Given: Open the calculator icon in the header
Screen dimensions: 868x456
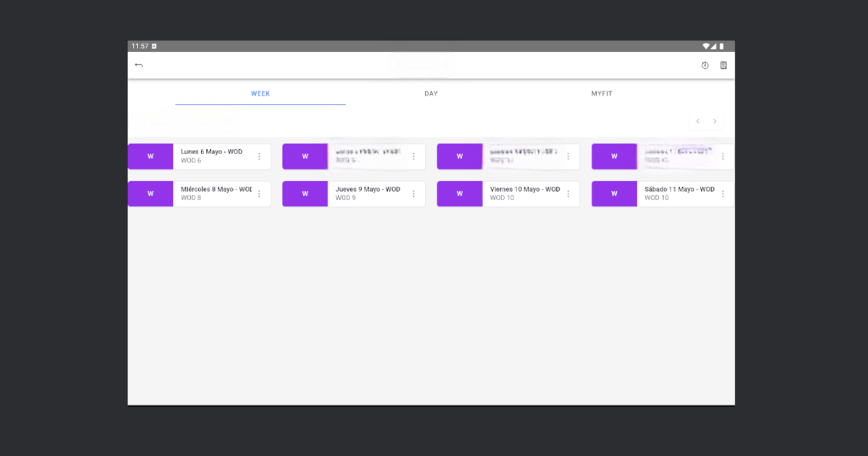Looking at the screenshot, I should pos(723,65).
